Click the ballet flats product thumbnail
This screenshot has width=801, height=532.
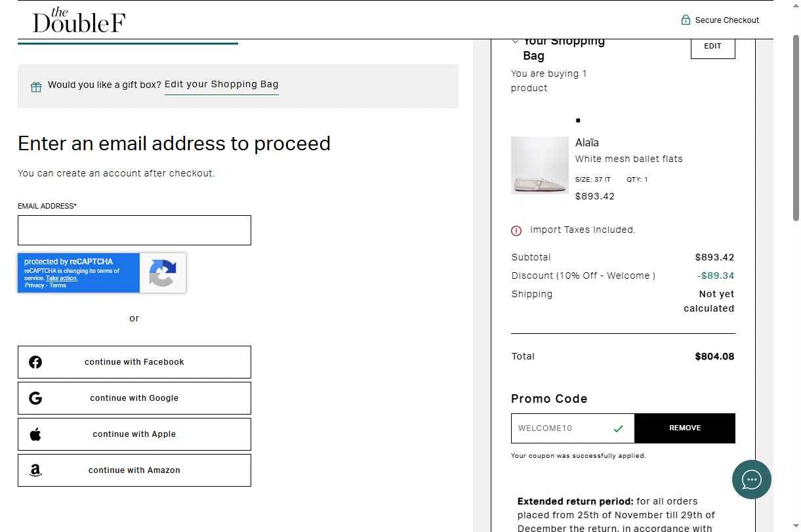point(540,165)
